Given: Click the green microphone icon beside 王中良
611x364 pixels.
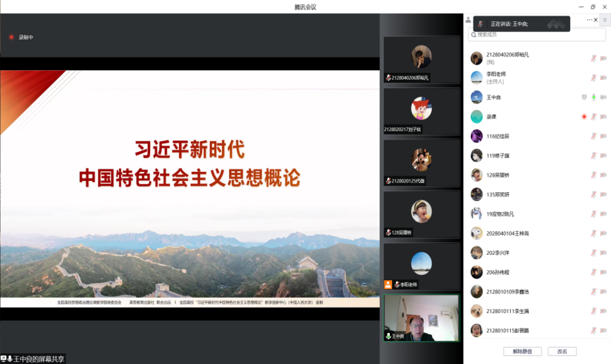Looking at the screenshot, I should click(x=593, y=97).
